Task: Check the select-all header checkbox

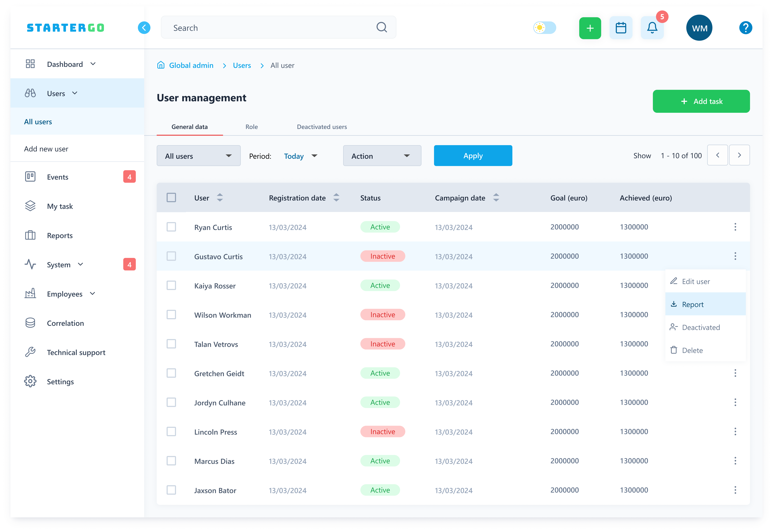Action: pyautogui.click(x=171, y=198)
